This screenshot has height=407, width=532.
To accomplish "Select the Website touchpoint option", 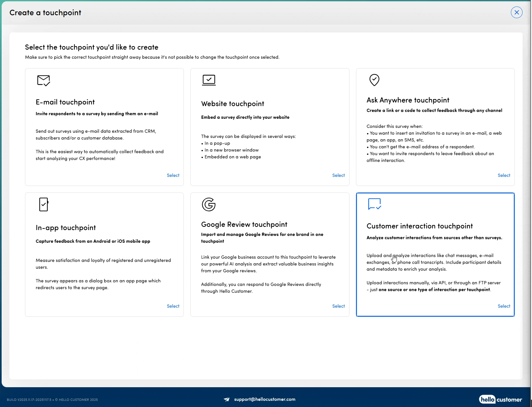I will [x=338, y=175].
